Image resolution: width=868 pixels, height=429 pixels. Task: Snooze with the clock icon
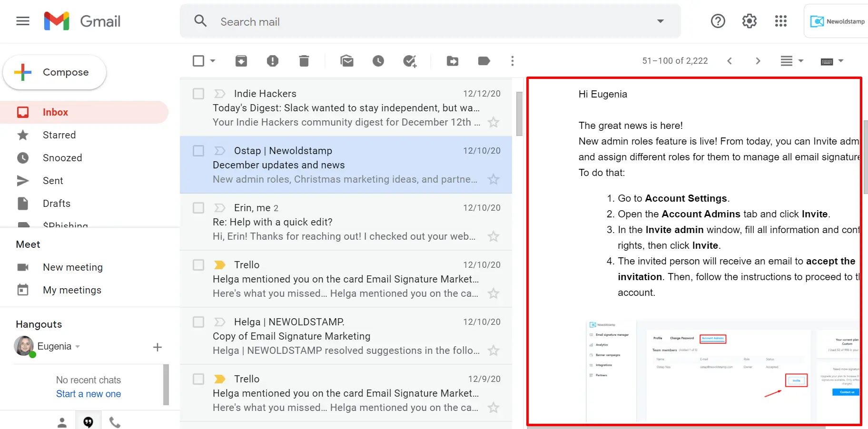378,61
